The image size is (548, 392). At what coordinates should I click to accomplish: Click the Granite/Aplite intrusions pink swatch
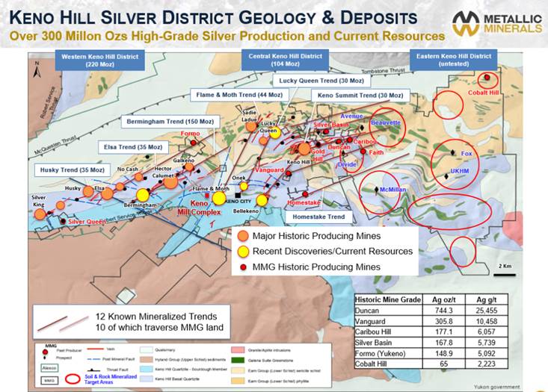238,350
